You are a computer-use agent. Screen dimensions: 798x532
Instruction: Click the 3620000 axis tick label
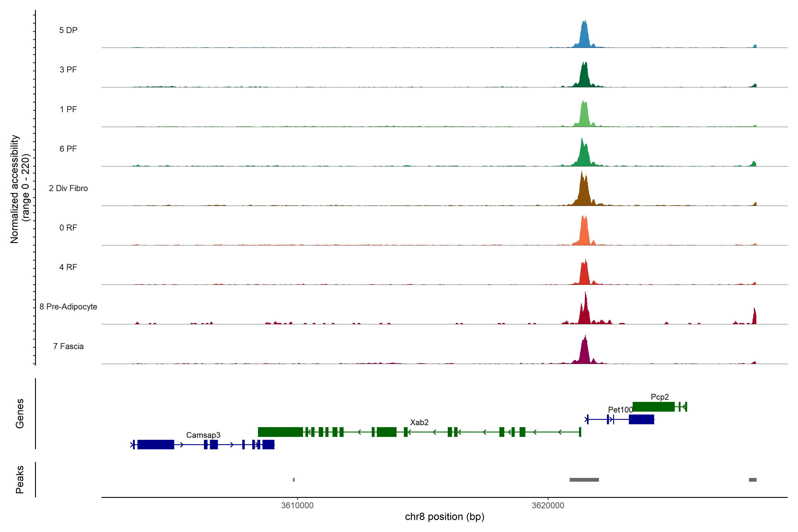pos(548,506)
